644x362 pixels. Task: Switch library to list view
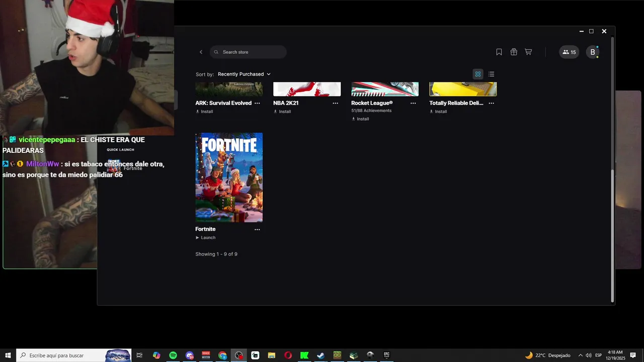click(x=491, y=74)
